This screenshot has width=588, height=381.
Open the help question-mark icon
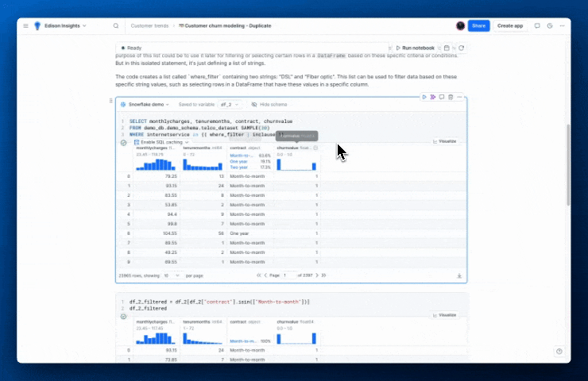pyautogui.click(x=559, y=352)
